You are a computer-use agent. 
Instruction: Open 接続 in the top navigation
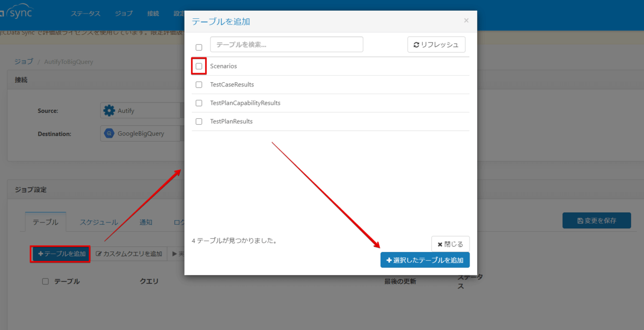[153, 13]
